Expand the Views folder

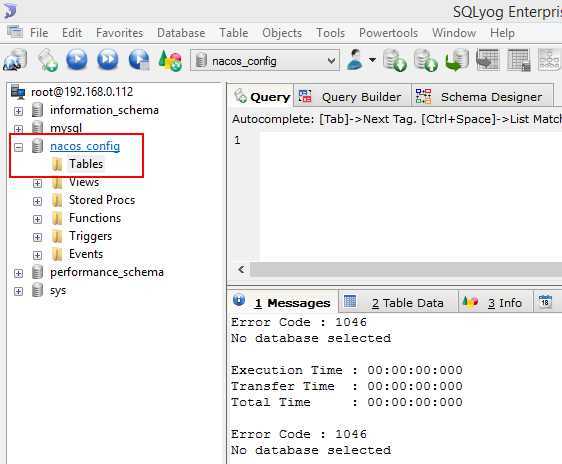[x=37, y=183]
